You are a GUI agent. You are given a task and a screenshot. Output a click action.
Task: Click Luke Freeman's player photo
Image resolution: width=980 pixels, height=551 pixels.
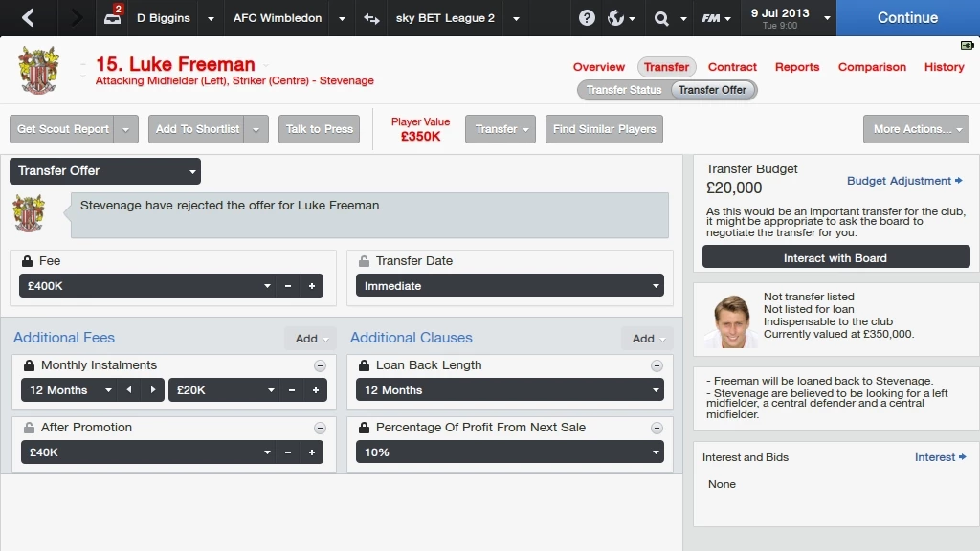730,320
